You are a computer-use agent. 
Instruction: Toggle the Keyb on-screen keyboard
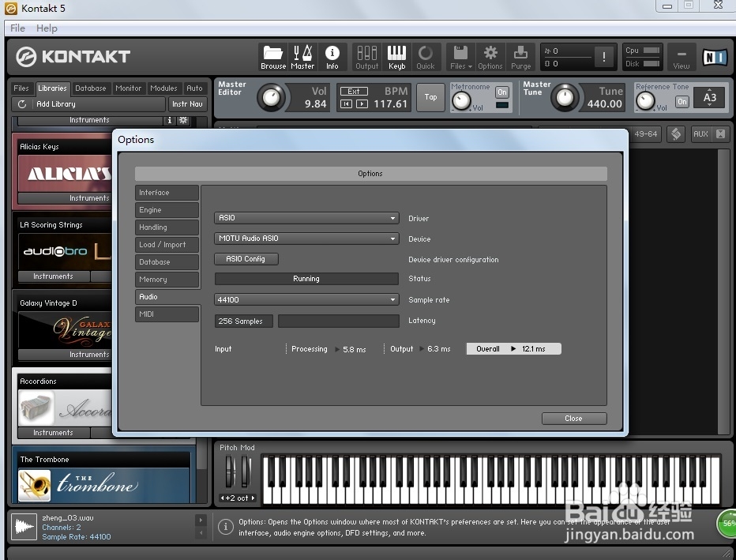pyautogui.click(x=396, y=57)
